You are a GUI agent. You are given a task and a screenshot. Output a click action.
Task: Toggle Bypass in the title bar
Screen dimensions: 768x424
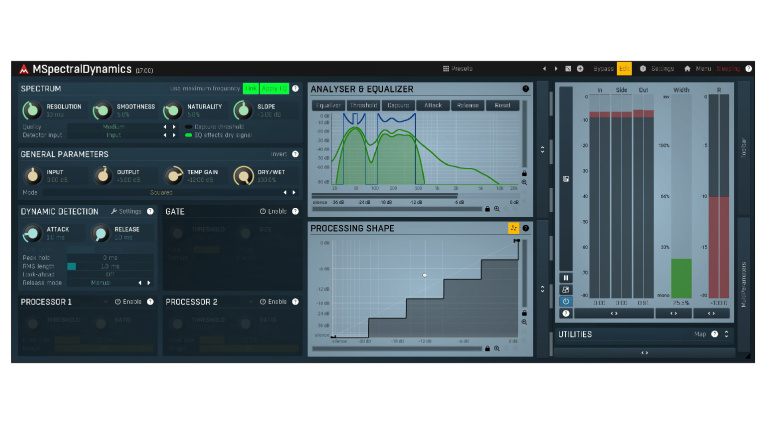pyautogui.click(x=603, y=69)
